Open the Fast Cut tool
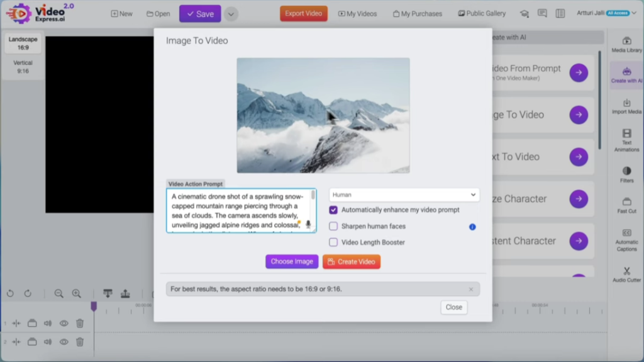 pyautogui.click(x=626, y=205)
